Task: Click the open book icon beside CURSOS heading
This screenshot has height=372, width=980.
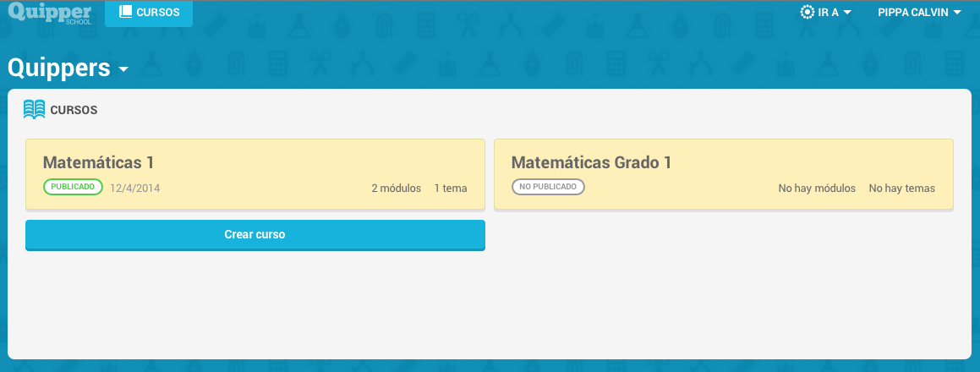Action: [35, 109]
